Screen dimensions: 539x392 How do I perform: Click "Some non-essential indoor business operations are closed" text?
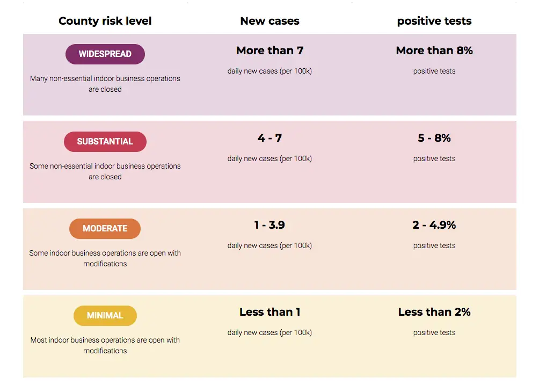105,171
